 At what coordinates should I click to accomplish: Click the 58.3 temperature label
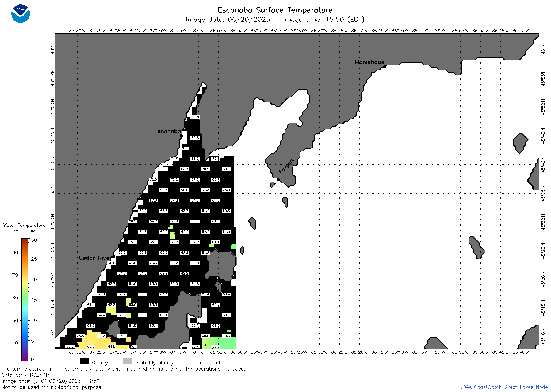point(226,336)
